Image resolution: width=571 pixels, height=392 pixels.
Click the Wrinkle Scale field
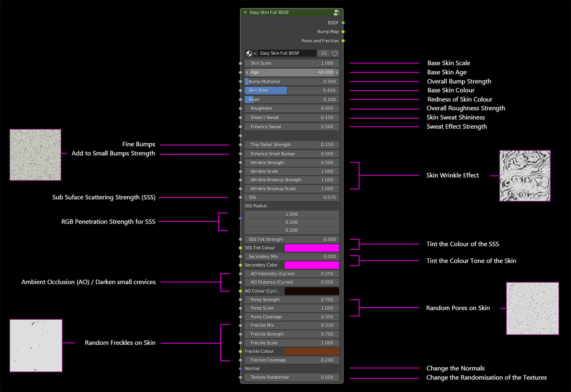(292, 171)
